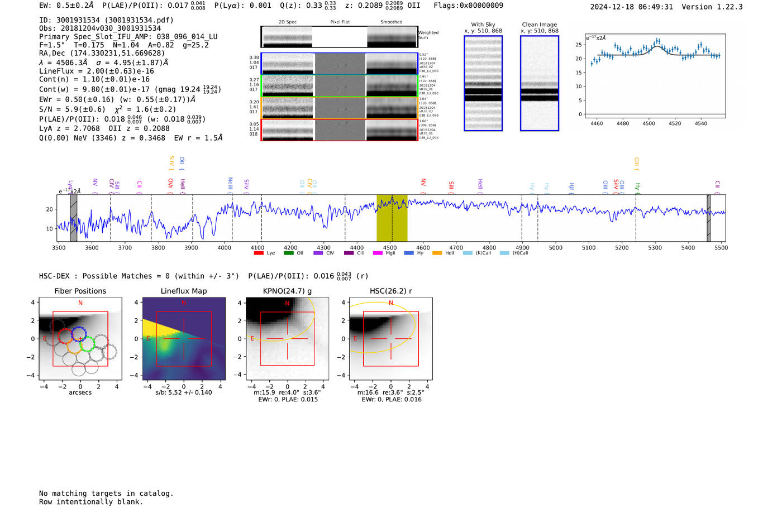
Task: Click the '2D Spec' column header
Action: pyautogui.click(x=288, y=22)
